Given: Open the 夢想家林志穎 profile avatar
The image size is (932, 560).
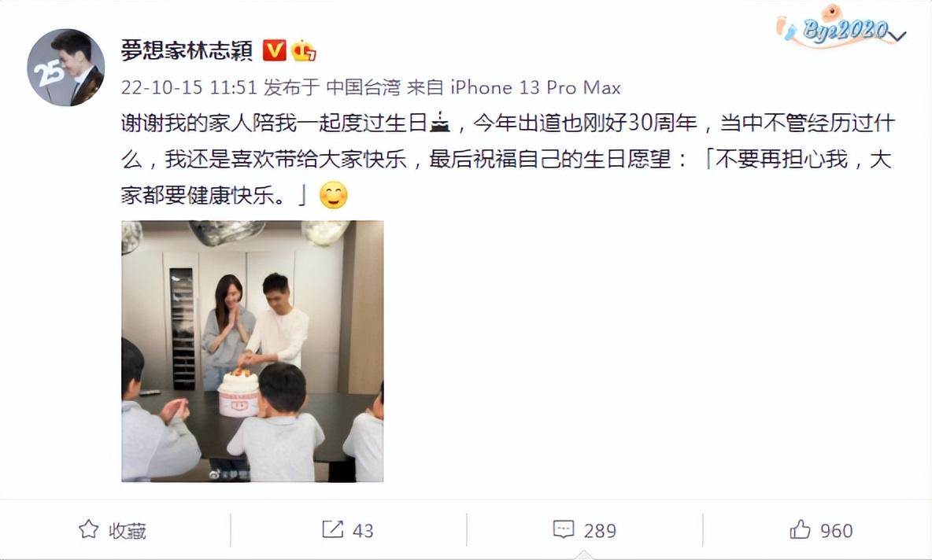Looking at the screenshot, I should [66, 67].
